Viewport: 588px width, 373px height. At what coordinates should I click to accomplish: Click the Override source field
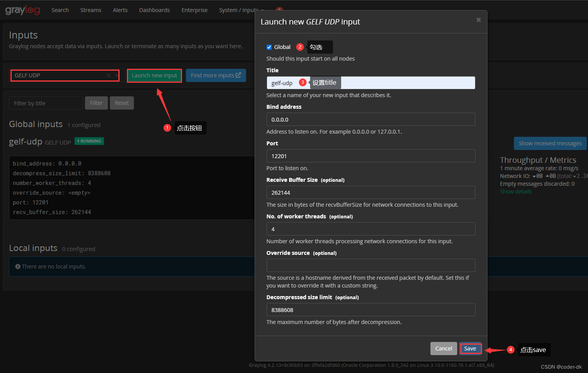371,265
